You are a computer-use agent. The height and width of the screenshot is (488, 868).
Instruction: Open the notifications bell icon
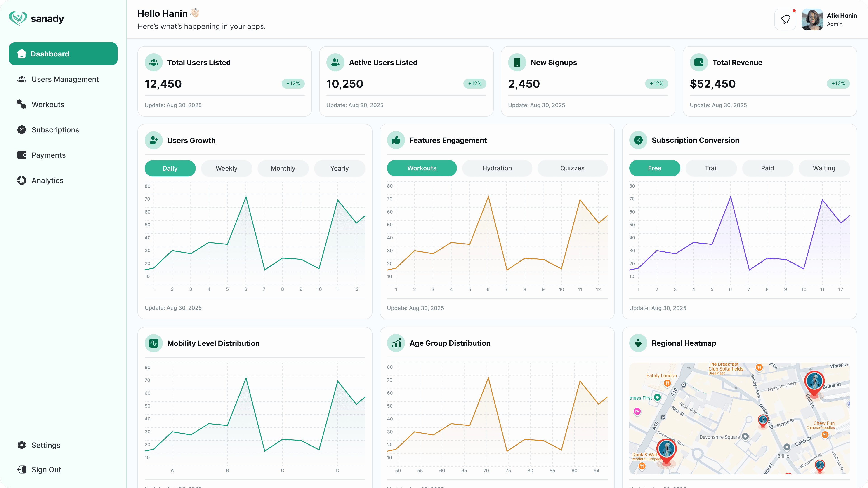(x=785, y=19)
